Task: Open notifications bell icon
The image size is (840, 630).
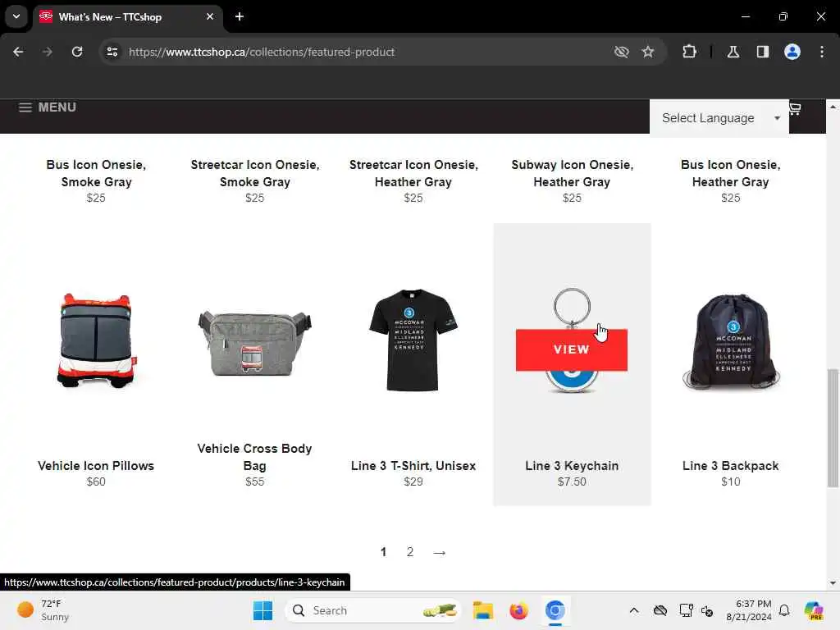Action: tap(784, 610)
